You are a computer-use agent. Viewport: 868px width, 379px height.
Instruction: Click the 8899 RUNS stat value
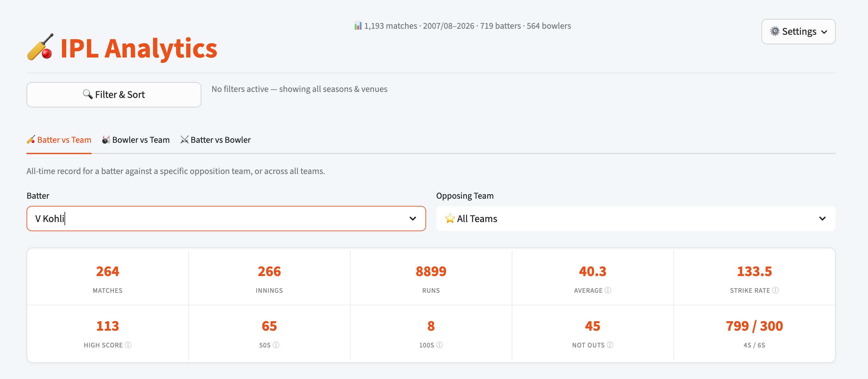point(431,271)
